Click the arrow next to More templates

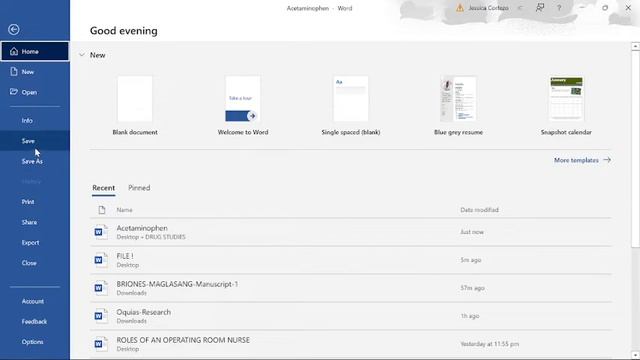607,160
